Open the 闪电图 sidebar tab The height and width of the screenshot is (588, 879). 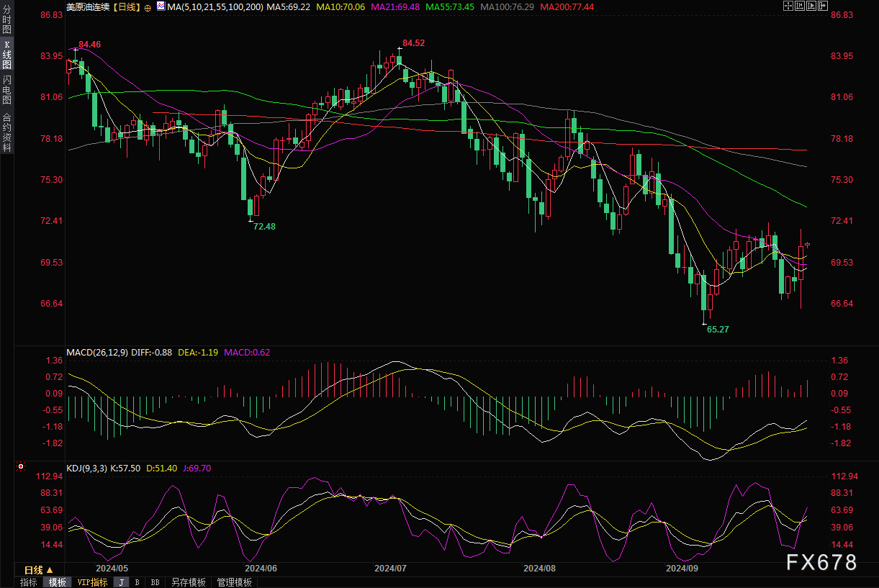pyautogui.click(x=7, y=90)
